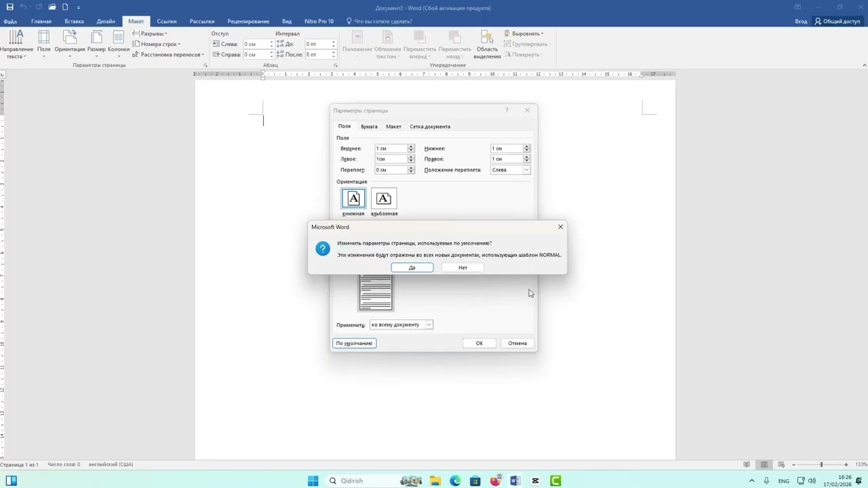
Task: Click the New document quick access icon
Action: point(65,7)
